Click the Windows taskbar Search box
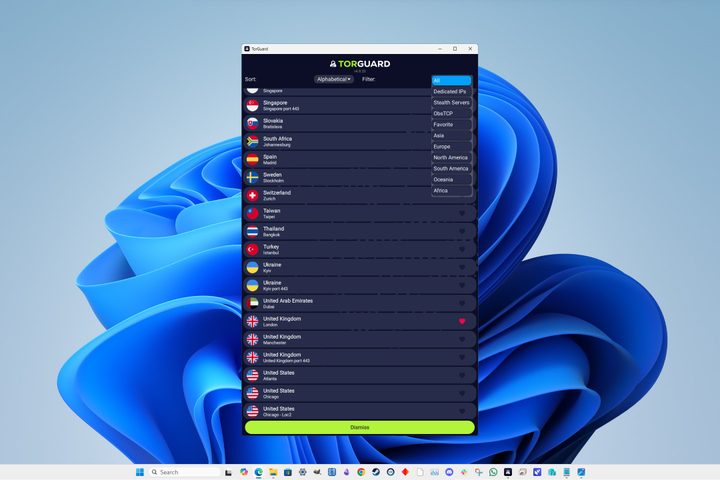Viewport: 720px width, 480px height. 185,472
